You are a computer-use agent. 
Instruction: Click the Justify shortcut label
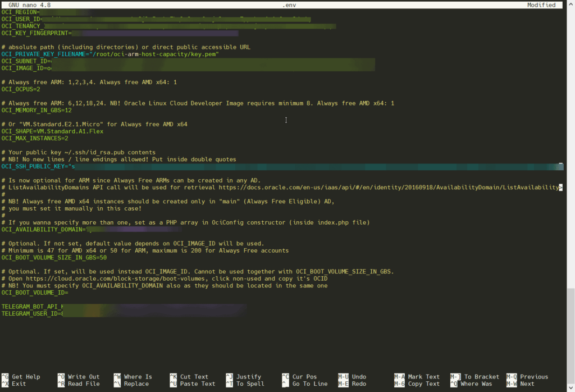click(249, 377)
